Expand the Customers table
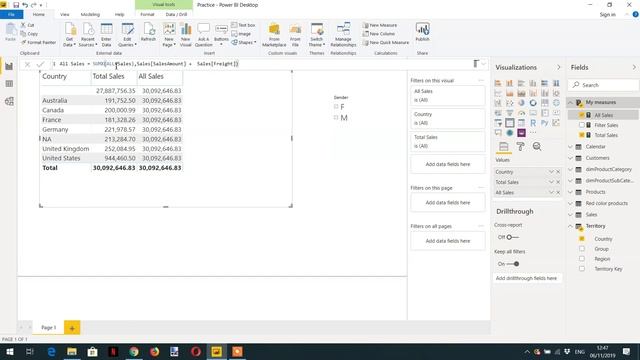 571,158
